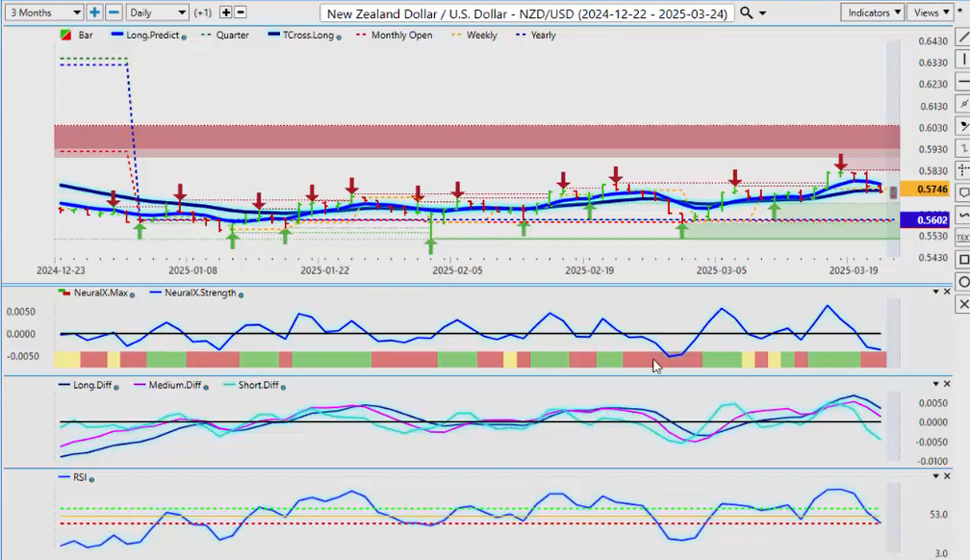Pick the ellipse shape drawing tool
The image size is (970, 560).
pyautogui.click(x=963, y=282)
